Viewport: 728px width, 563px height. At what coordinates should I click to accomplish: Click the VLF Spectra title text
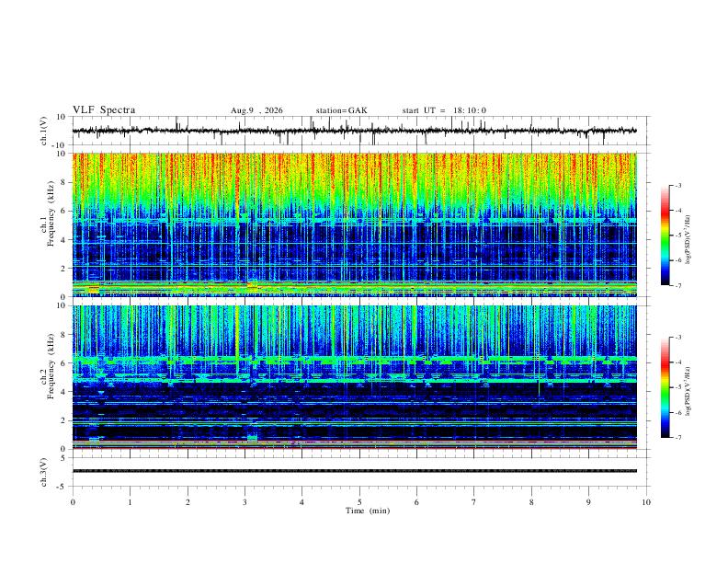[x=104, y=110]
